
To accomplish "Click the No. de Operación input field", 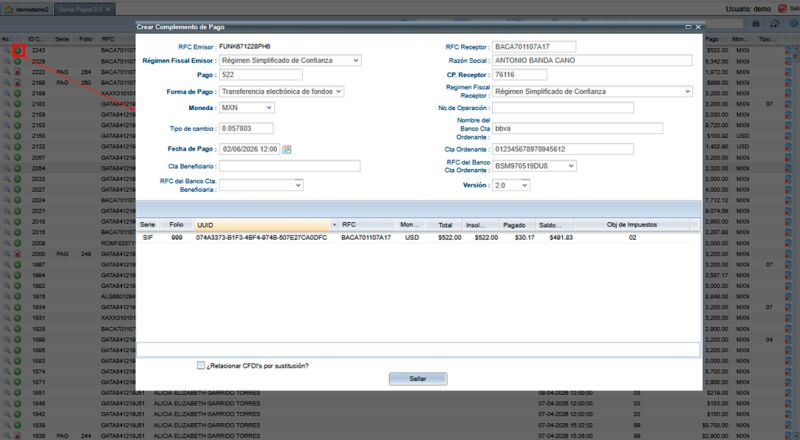I will (563, 108).
